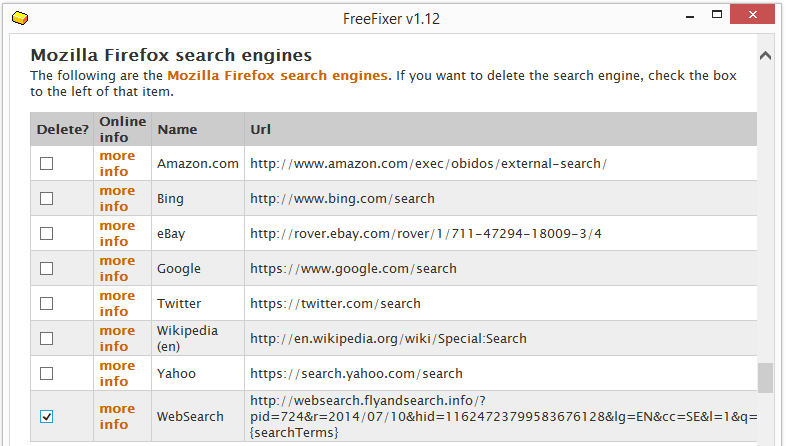Open more info link for WebSearch

point(117,416)
